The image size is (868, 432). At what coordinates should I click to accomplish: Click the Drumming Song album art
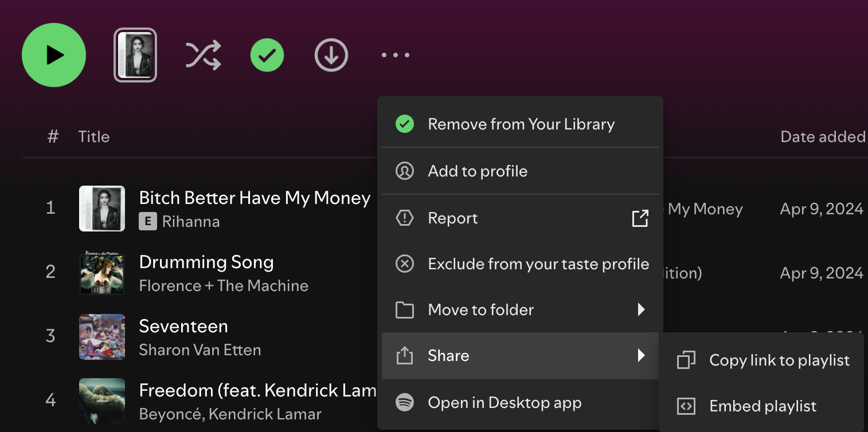coord(102,273)
